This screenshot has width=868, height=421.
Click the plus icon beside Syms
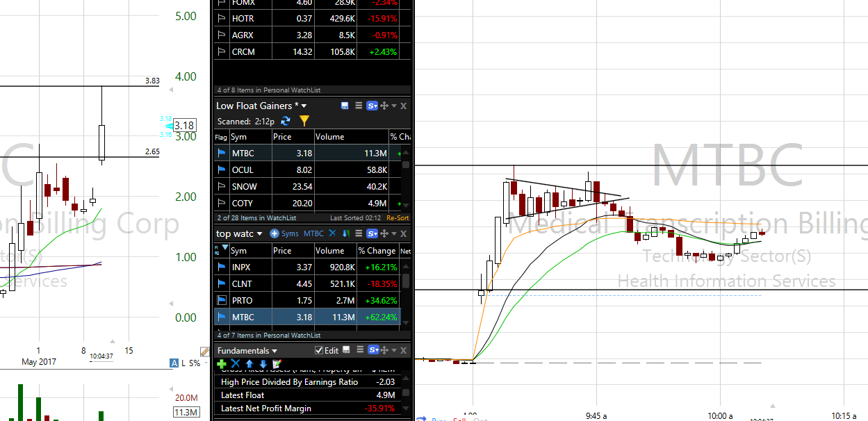coord(275,234)
